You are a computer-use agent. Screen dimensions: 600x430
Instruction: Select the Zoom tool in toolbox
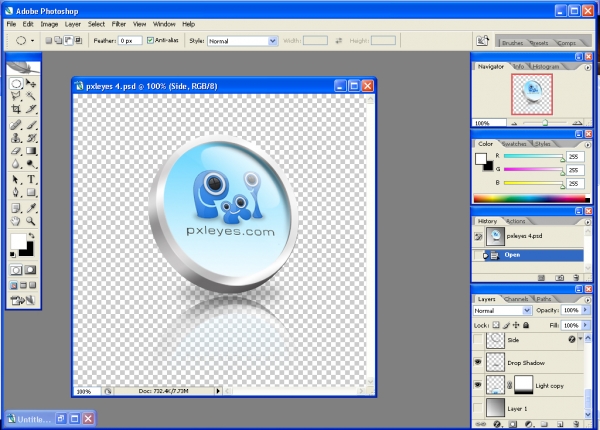31,221
